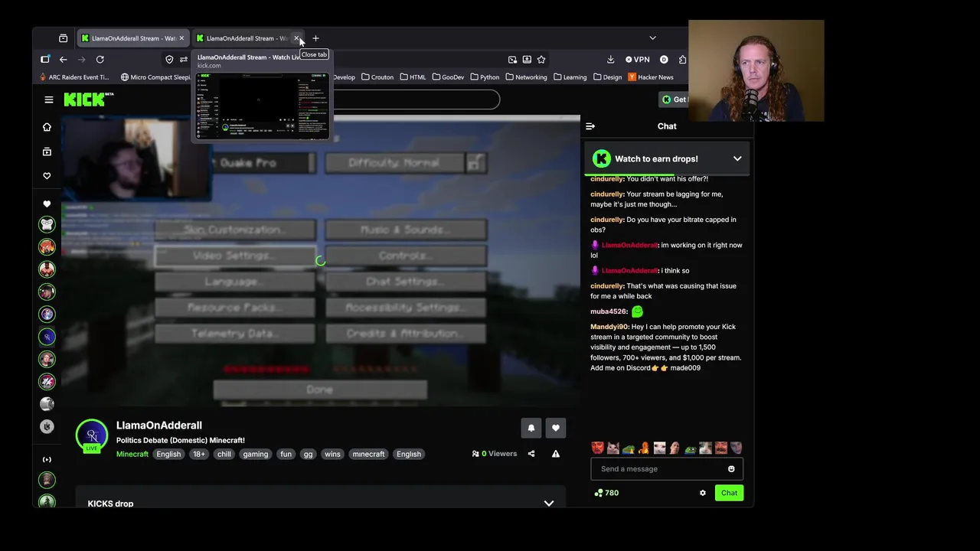Go to Kick Home in sidebar
980x551 pixels.
[x=47, y=127]
